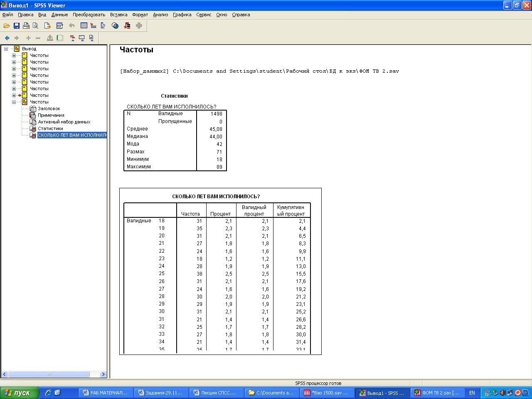
Task: Open the Преобразовать menu
Action: pyautogui.click(x=89, y=15)
